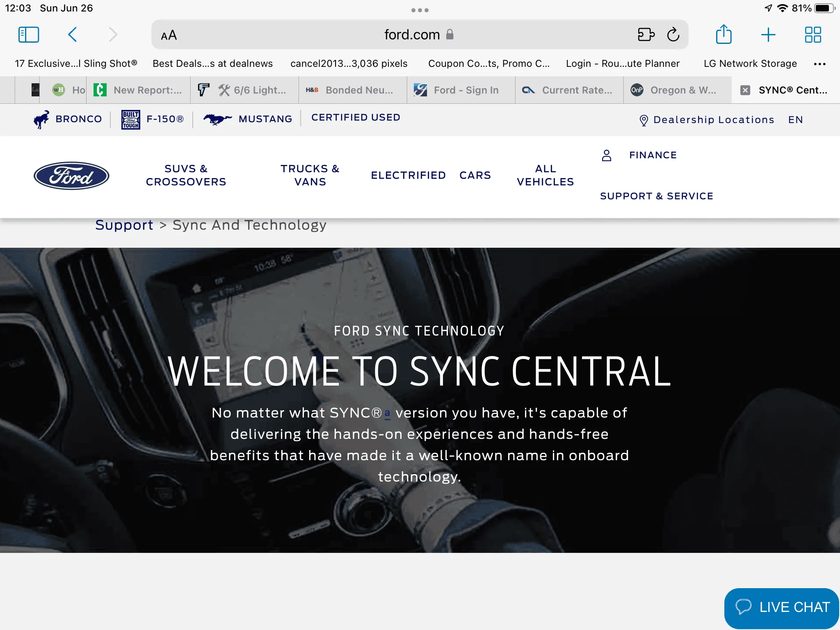
Task: Open the Coupon Codes bookmark
Action: click(x=488, y=64)
